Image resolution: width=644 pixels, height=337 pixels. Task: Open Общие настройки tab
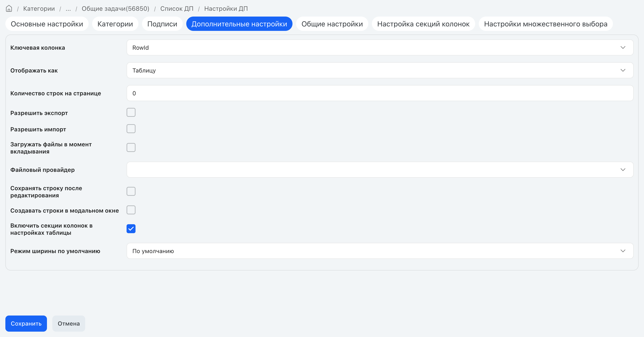click(332, 24)
